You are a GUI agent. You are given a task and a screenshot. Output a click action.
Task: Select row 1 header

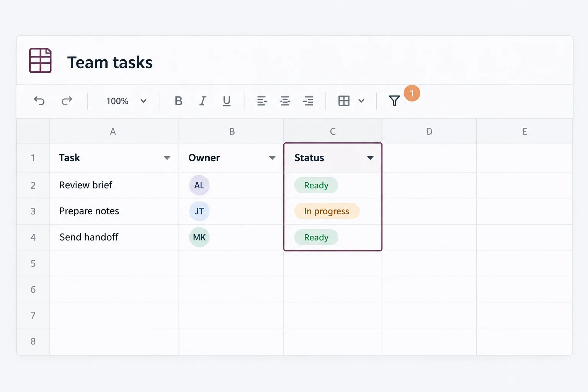coord(33,158)
